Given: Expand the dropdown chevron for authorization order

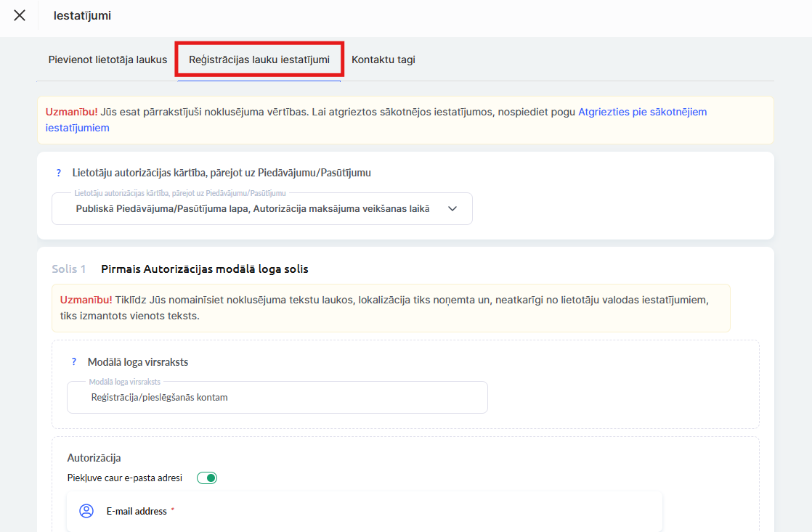Looking at the screenshot, I should pyautogui.click(x=452, y=208).
